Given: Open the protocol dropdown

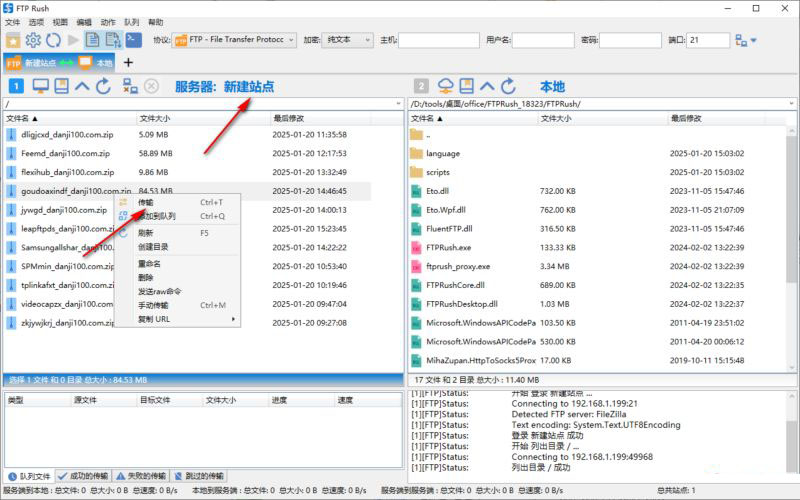Looking at the screenshot, I should tap(234, 40).
